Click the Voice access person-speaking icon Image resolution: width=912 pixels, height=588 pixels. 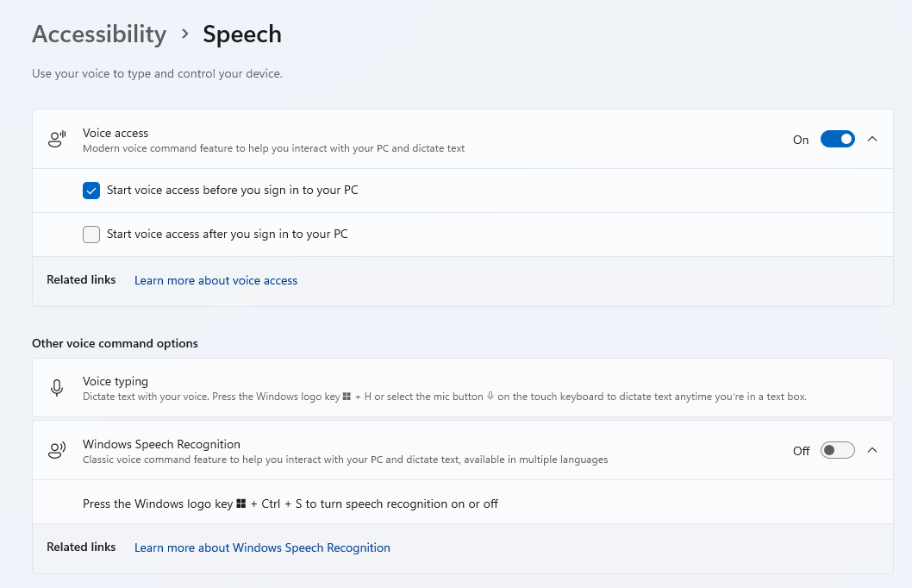(57, 140)
